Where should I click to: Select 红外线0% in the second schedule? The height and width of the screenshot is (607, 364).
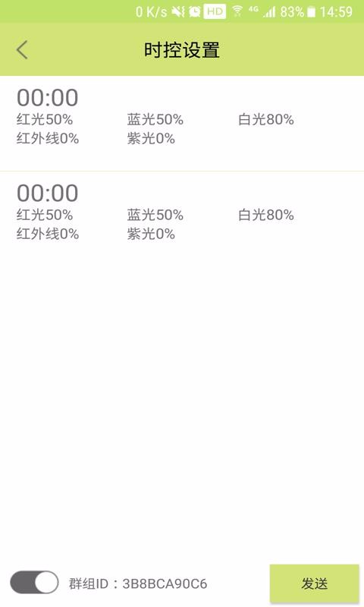coord(48,234)
